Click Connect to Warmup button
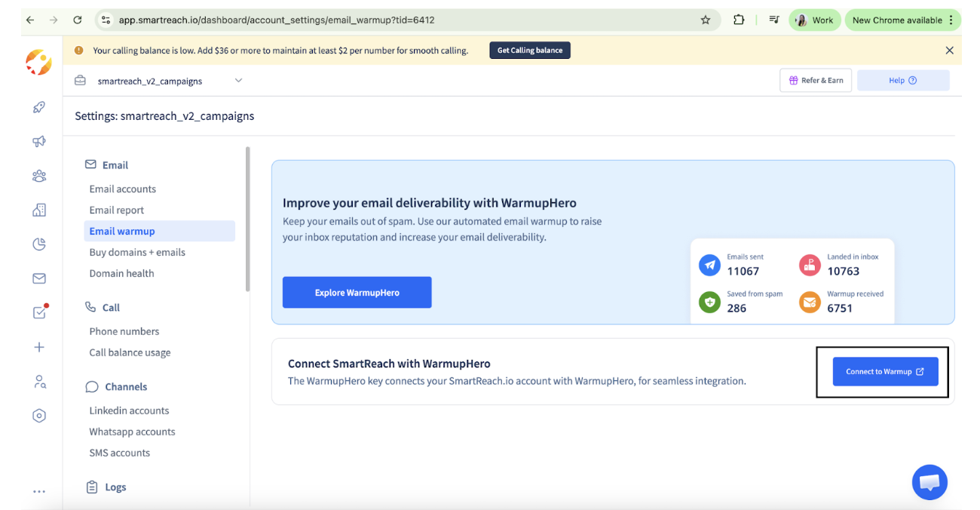The image size is (980, 510). pyautogui.click(x=885, y=372)
